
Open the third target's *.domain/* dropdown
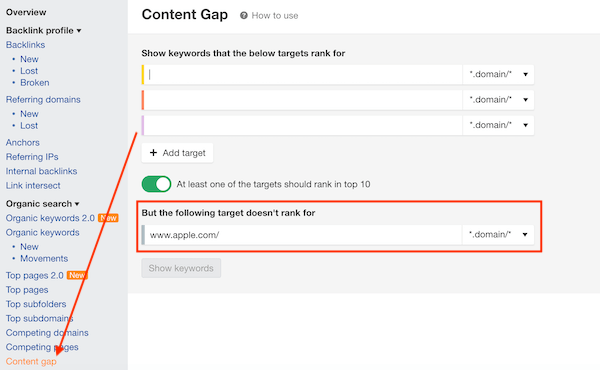pyautogui.click(x=498, y=125)
